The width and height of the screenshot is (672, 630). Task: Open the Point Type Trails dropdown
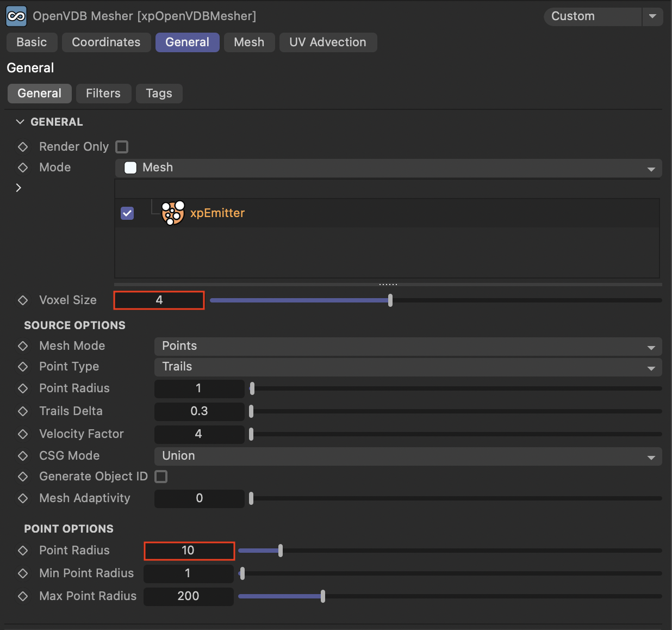[408, 367]
